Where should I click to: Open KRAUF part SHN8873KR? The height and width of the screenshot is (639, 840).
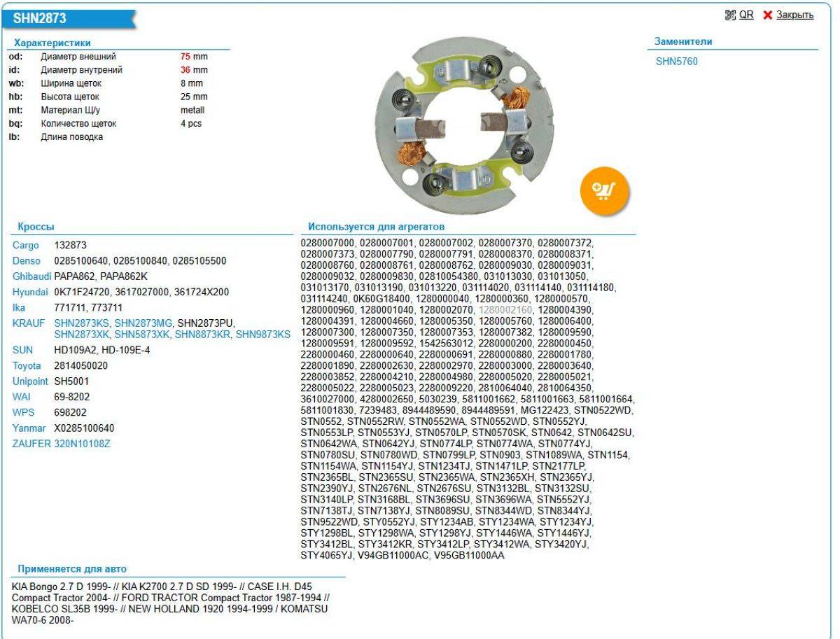pyautogui.click(x=202, y=335)
